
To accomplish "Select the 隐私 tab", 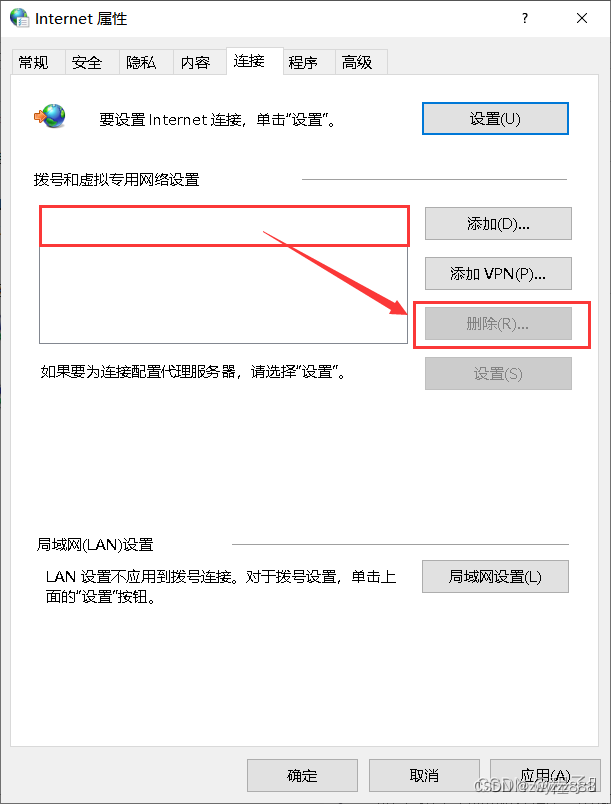I will click(141, 63).
